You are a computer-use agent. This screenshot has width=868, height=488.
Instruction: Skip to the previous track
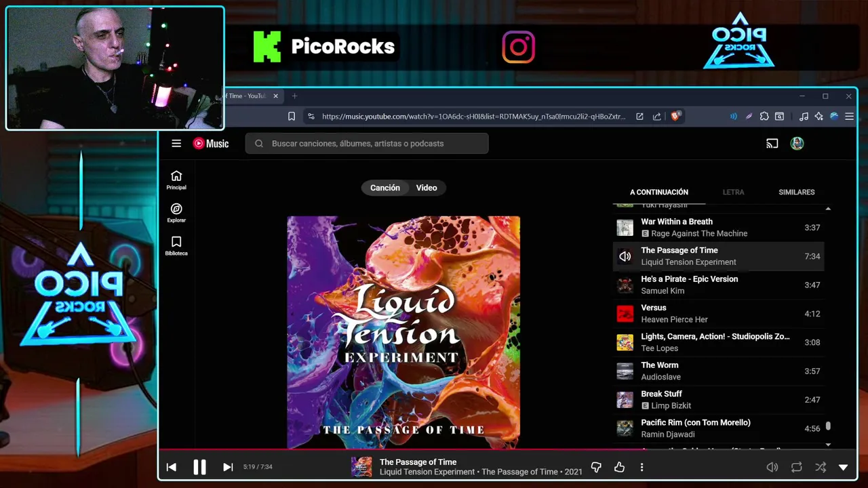[172, 467]
